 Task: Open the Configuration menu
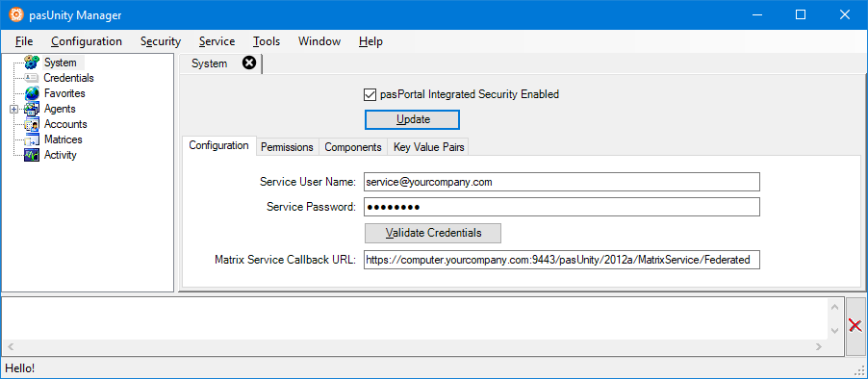click(x=87, y=41)
